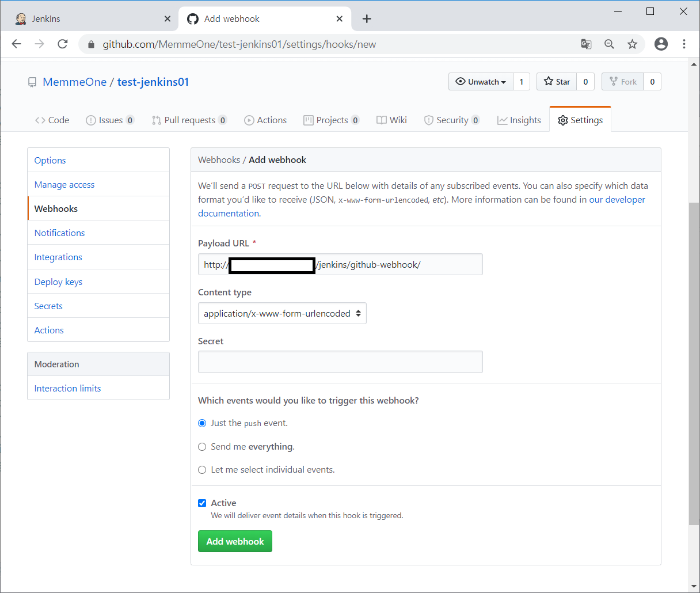Image resolution: width=700 pixels, height=593 pixels.
Task: Open Options in the settings sidebar
Action: click(98, 160)
